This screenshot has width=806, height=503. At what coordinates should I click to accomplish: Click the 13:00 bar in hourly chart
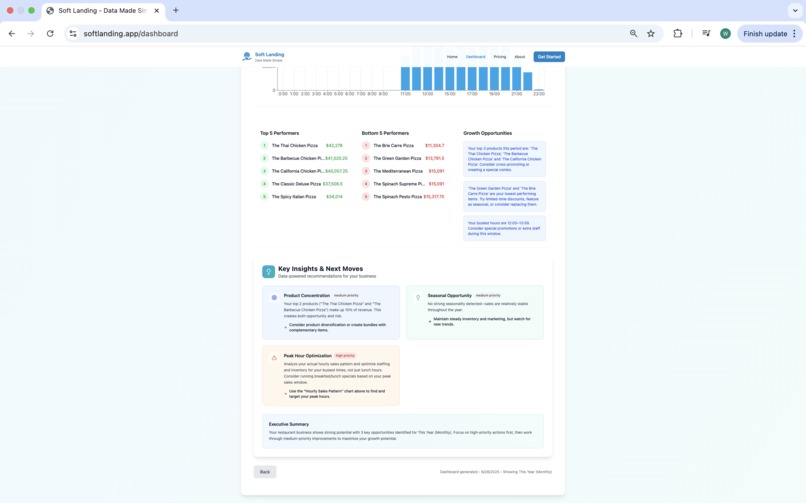click(427, 79)
